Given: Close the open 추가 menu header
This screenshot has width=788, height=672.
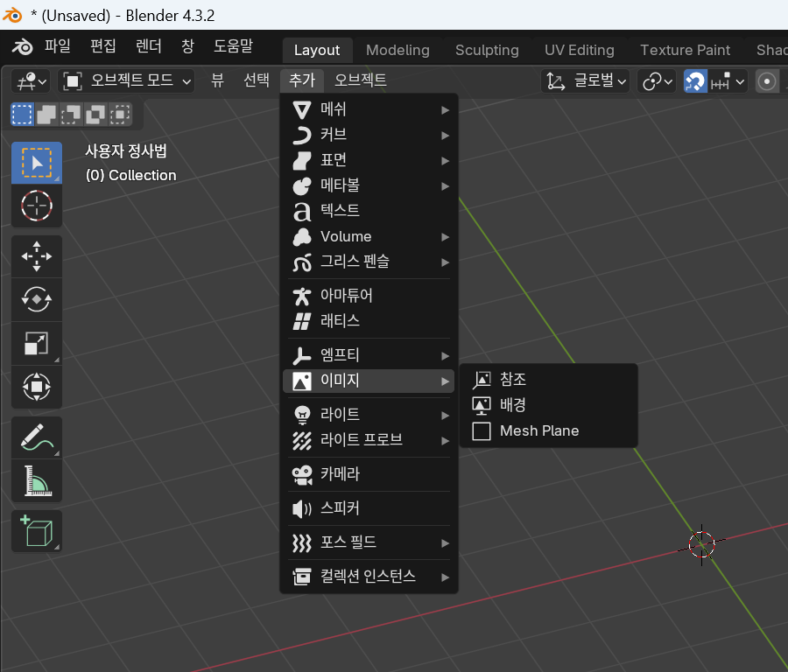Looking at the screenshot, I should [x=302, y=80].
